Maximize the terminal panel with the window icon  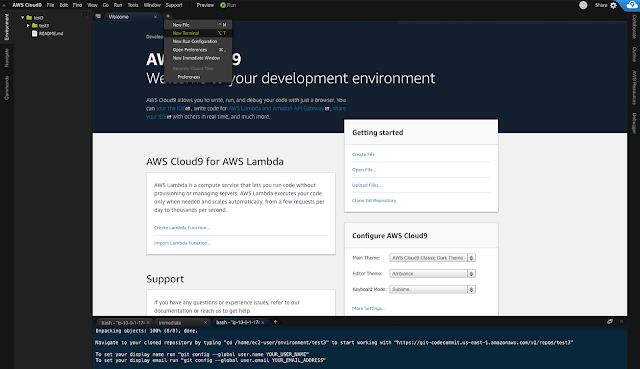[610, 322]
